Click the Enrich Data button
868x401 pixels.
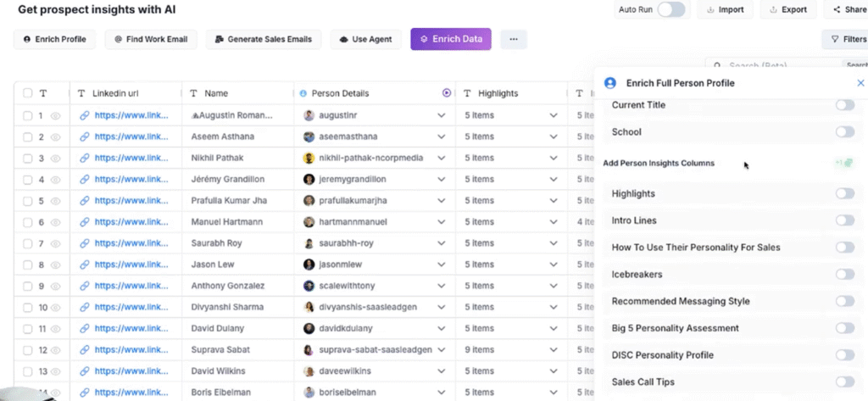450,39
